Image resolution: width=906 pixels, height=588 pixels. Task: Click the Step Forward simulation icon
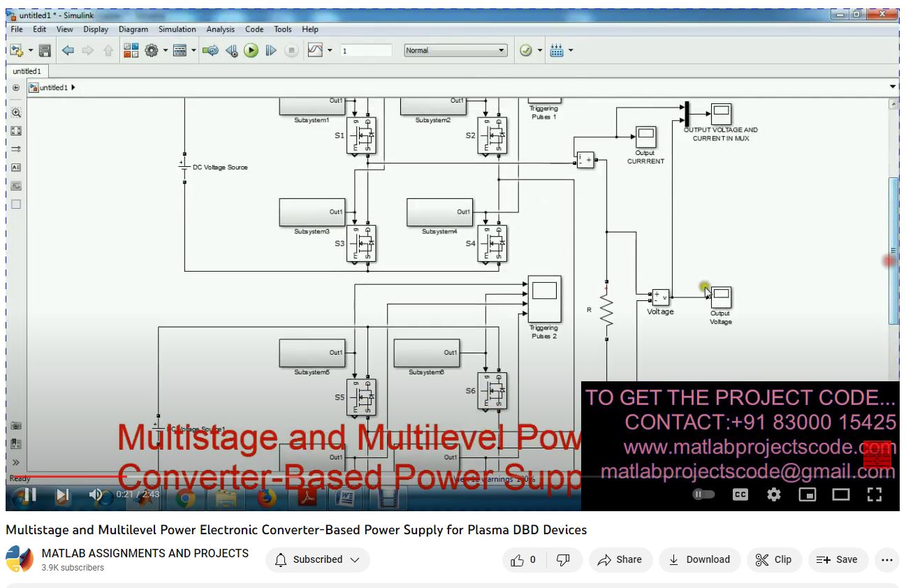[271, 50]
